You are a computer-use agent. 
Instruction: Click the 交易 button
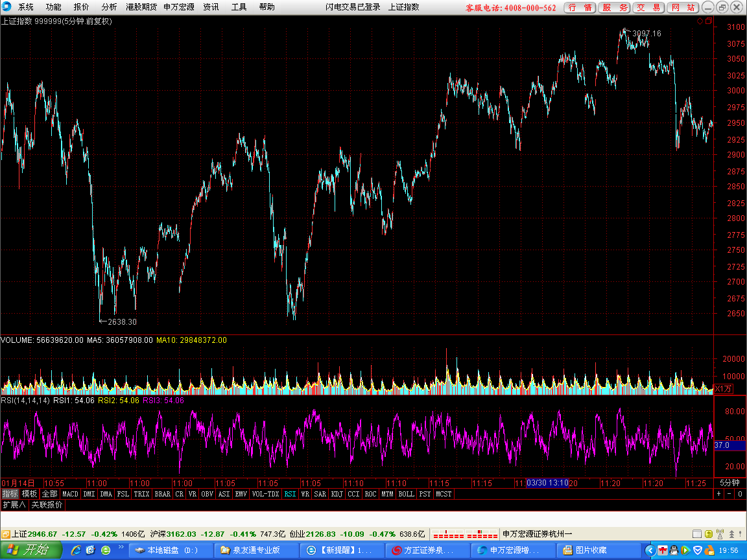pyautogui.click(x=648, y=8)
